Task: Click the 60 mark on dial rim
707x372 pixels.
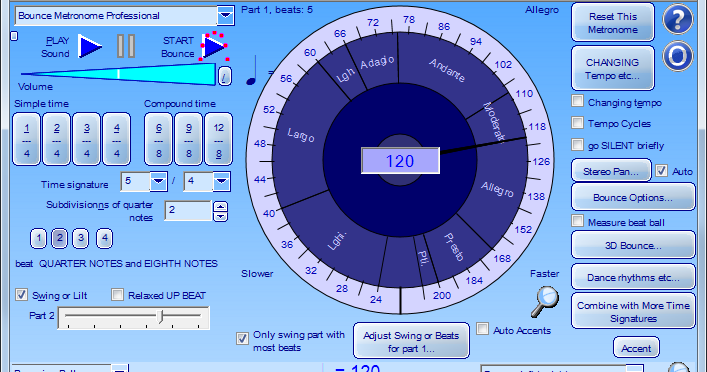Action: (x=310, y=52)
